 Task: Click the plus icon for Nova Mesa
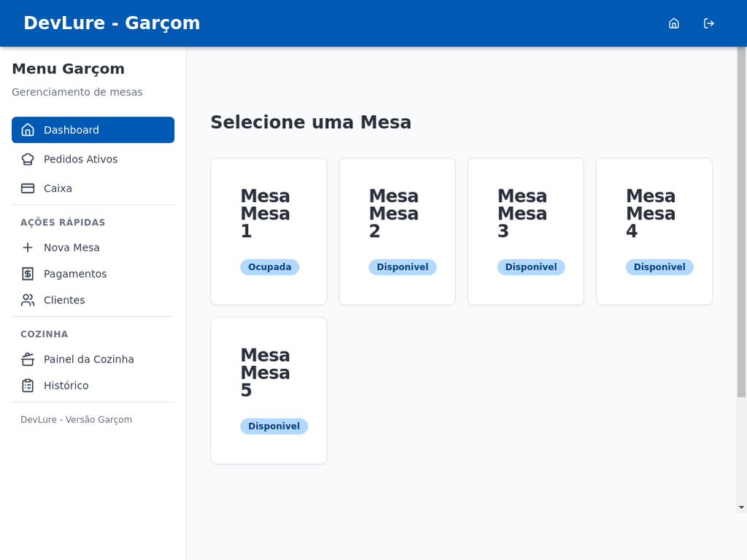point(28,247)
